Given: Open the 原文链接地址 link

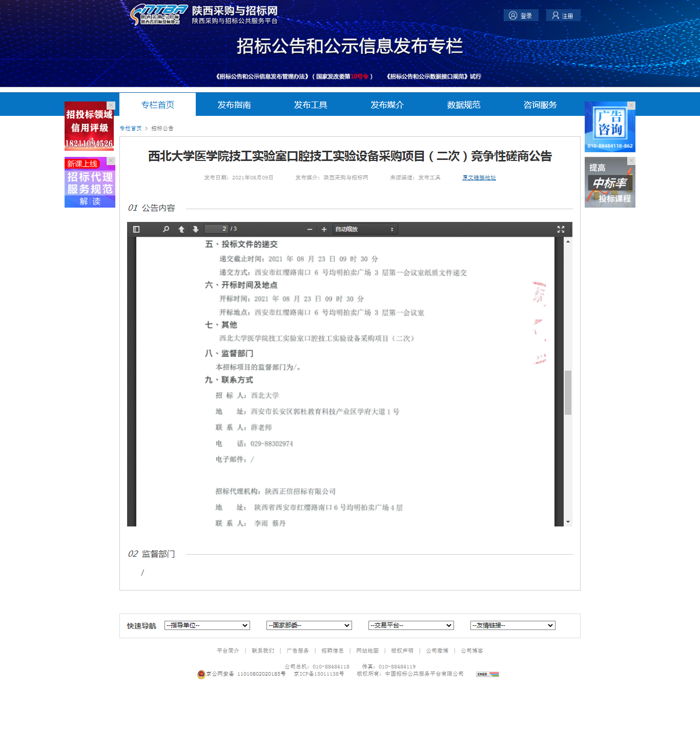Looking at the screenshot, I should coord(479,177).
